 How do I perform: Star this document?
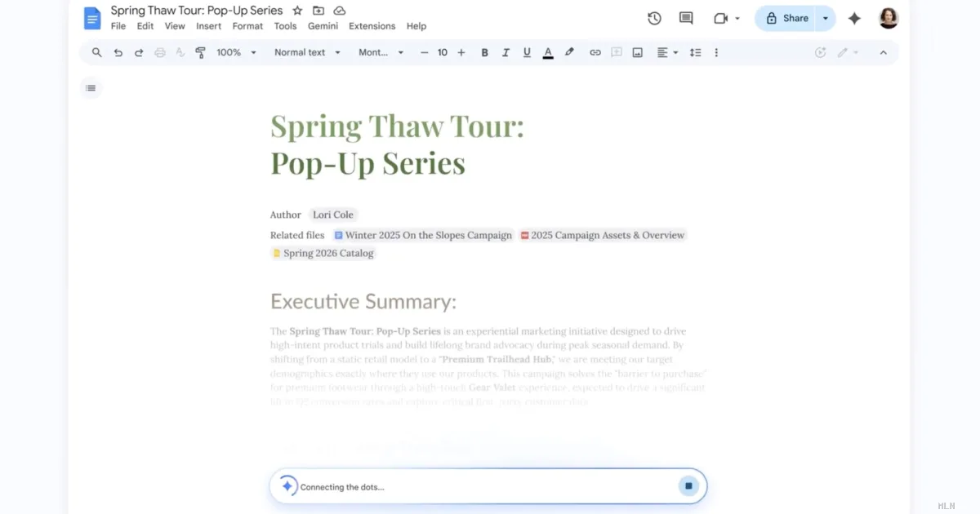297,11
